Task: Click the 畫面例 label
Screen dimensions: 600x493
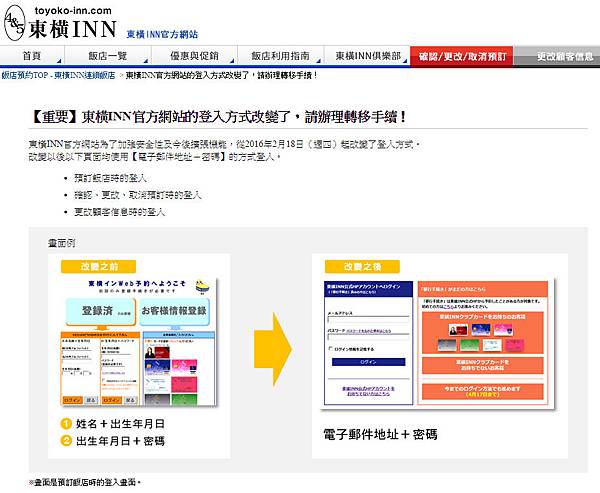Action: [x=61, y=243]
